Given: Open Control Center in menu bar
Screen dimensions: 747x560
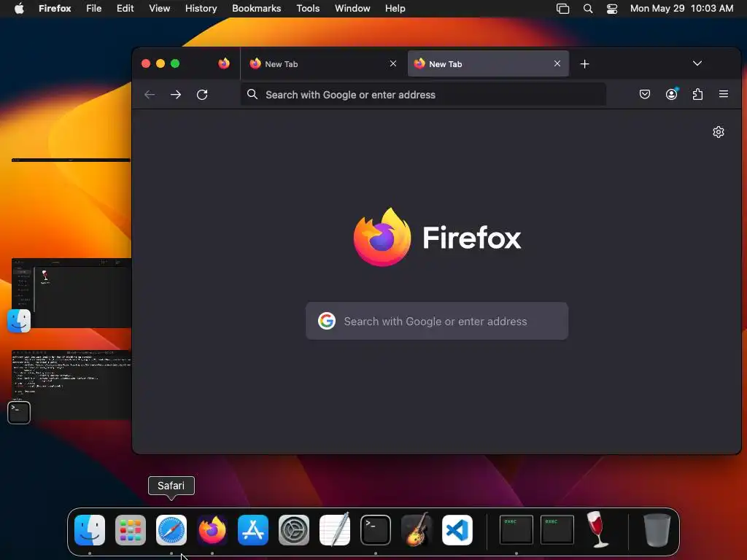Looking at the screenshot, I should (612, 9).
